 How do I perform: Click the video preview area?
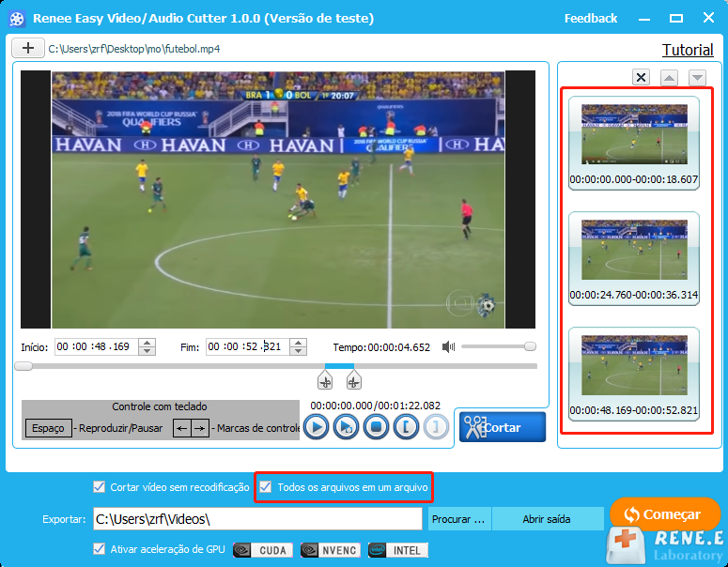(278, 200)
